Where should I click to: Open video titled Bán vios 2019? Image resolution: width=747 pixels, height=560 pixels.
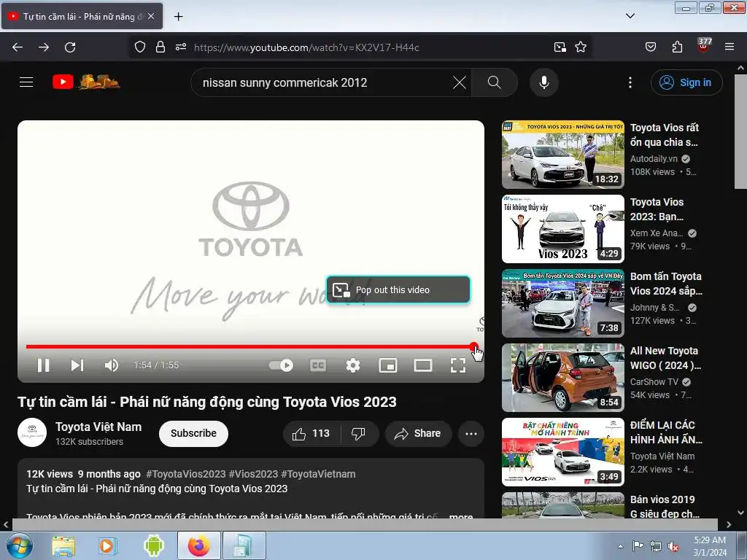[665, 506]
